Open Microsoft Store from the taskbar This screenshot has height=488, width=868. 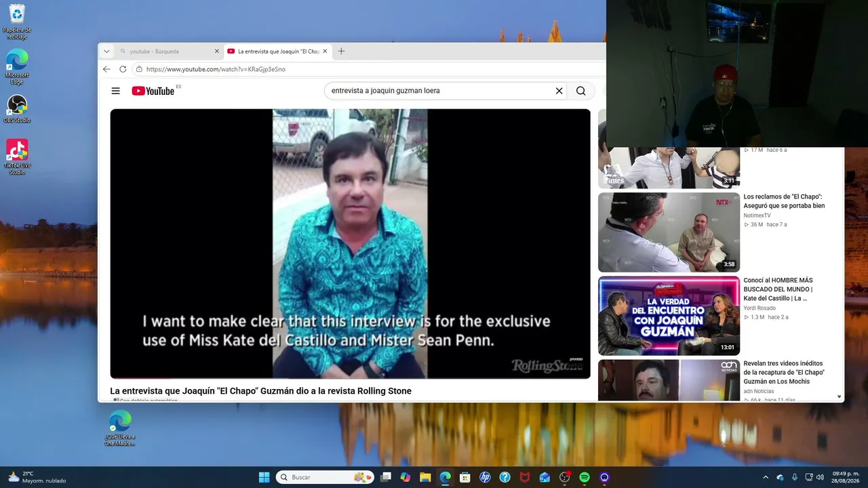click(x=465, y=477)
